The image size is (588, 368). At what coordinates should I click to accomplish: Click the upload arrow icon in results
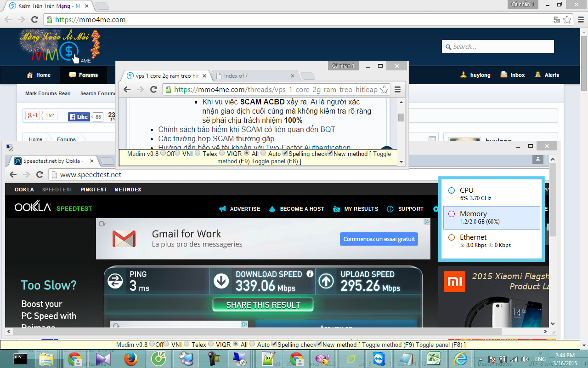coord(326,281)
